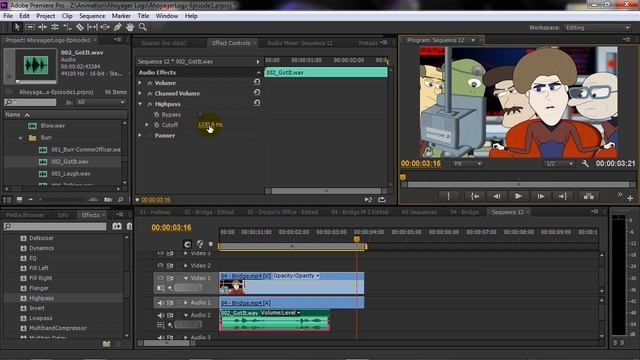Image resolution: width=640 pixels, height=360 pixels.
Task: Toggle sync lock on Video 2
Action: click(170, 265)
